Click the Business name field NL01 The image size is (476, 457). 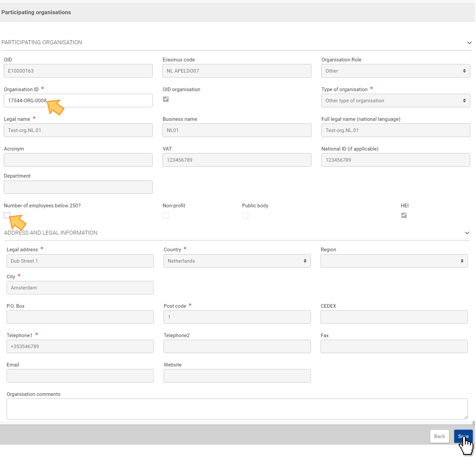click(237, 130)
